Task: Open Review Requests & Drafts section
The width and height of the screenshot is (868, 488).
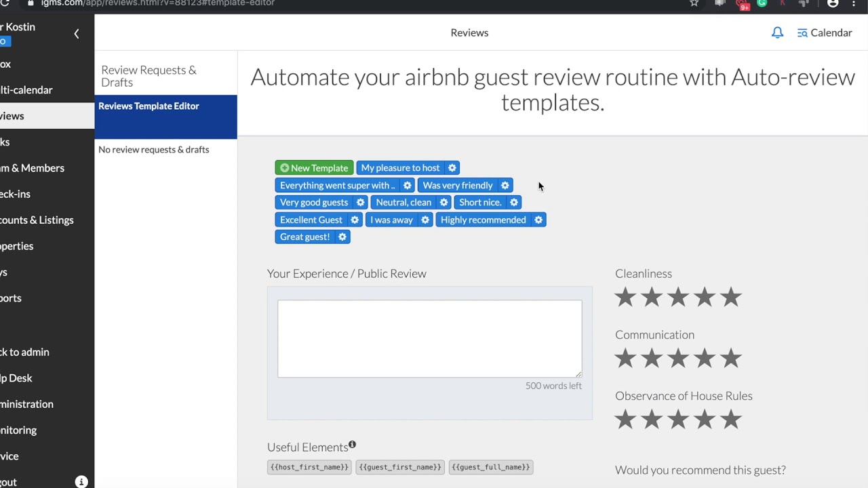Action: tap(149, 76)
